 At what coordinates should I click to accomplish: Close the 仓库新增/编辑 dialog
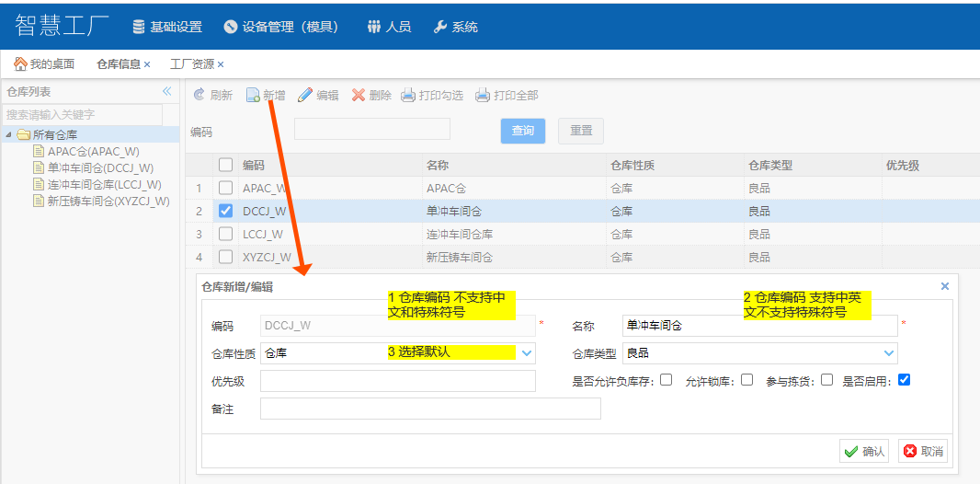pos(944,286)
